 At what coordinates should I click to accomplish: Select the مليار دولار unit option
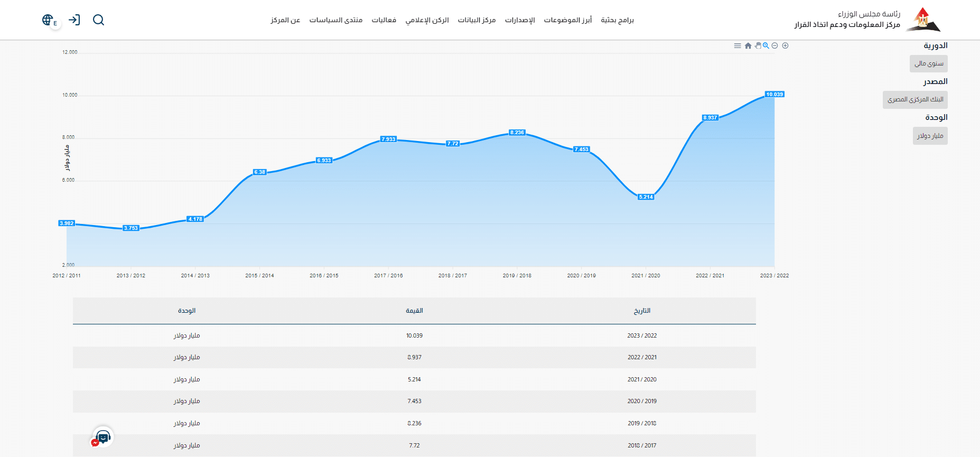tap(930, 136)
